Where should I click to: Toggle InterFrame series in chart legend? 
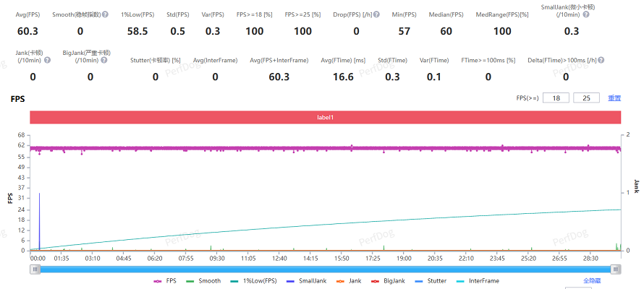pos(478,281)
